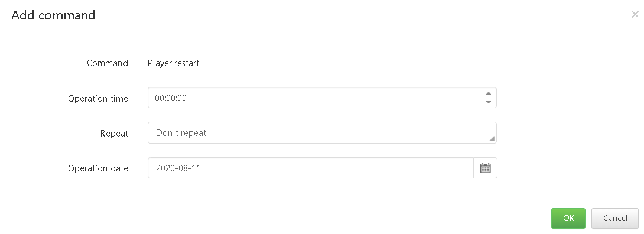Click the Repeat label
Image resolution: width=644 pixels, height=234 pixels.
(x=114, y=134)
